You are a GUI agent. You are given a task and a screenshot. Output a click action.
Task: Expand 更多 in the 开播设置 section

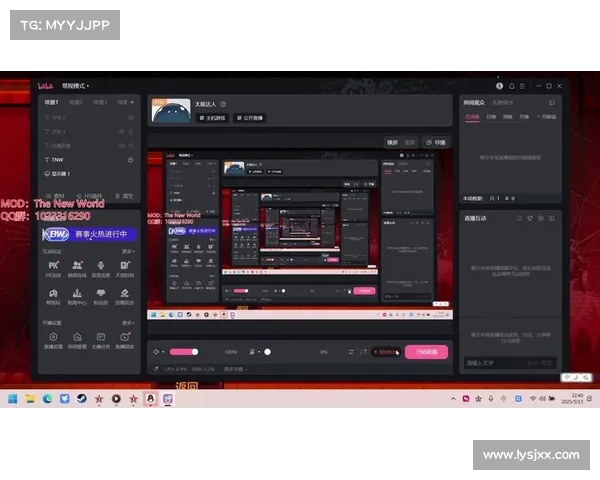(128, 323)
